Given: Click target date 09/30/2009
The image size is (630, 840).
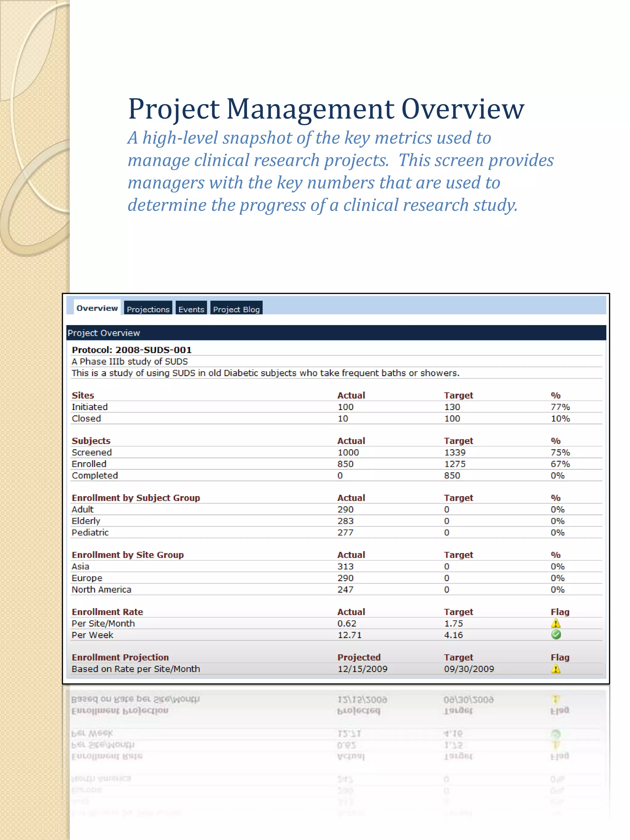Looking at the screenshot, I should tap(469, 669).
